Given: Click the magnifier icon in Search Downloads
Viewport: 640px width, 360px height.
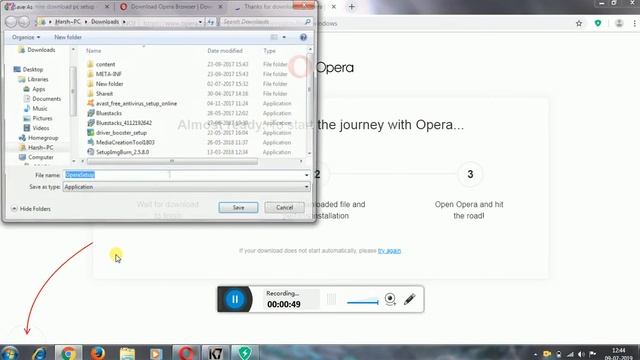Looking at the screenshot, I should click(307, 22).
